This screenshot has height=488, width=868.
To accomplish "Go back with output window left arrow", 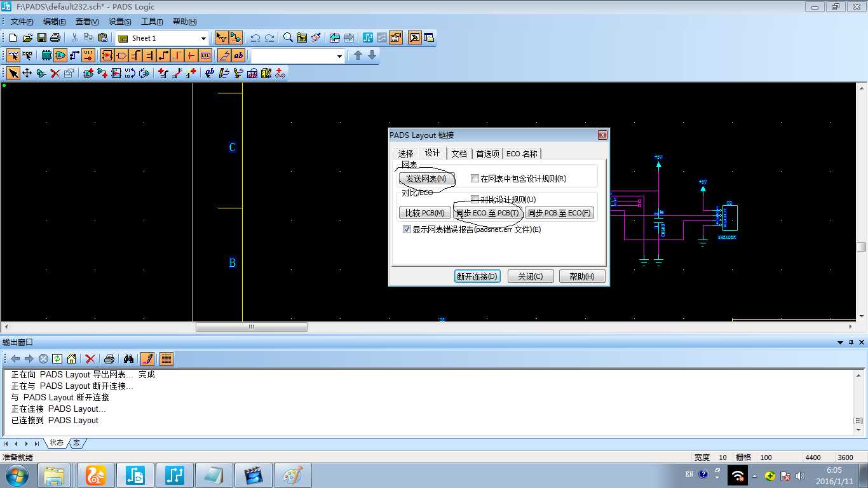I will (x=15, y=359).
